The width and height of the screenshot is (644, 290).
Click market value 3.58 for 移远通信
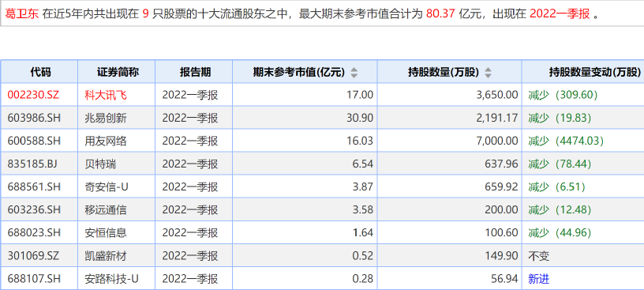pos(363,209)
